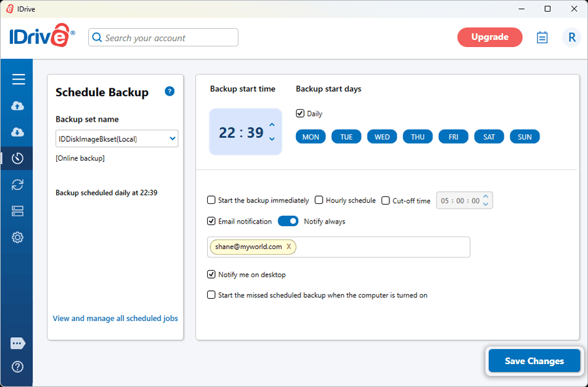Click the blue help icon beside Schedule Backup
Viewport: 588px width, 387px height.
tap(169, 92)
